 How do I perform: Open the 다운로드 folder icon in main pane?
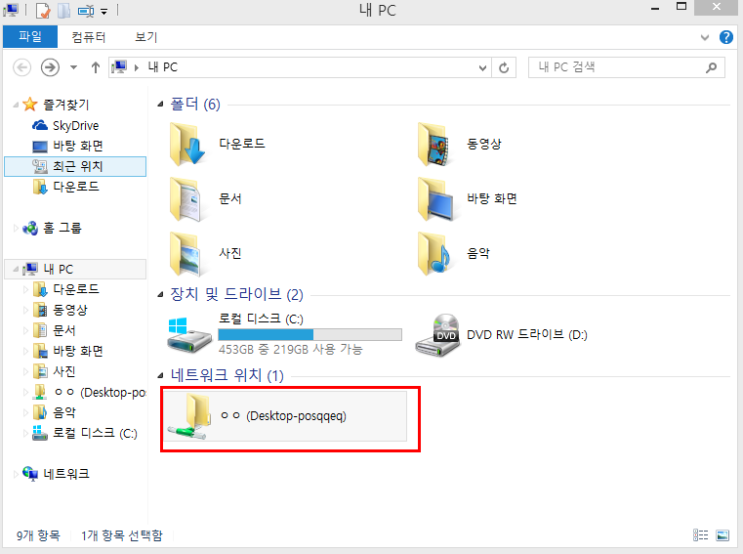(x=187, y=144)
